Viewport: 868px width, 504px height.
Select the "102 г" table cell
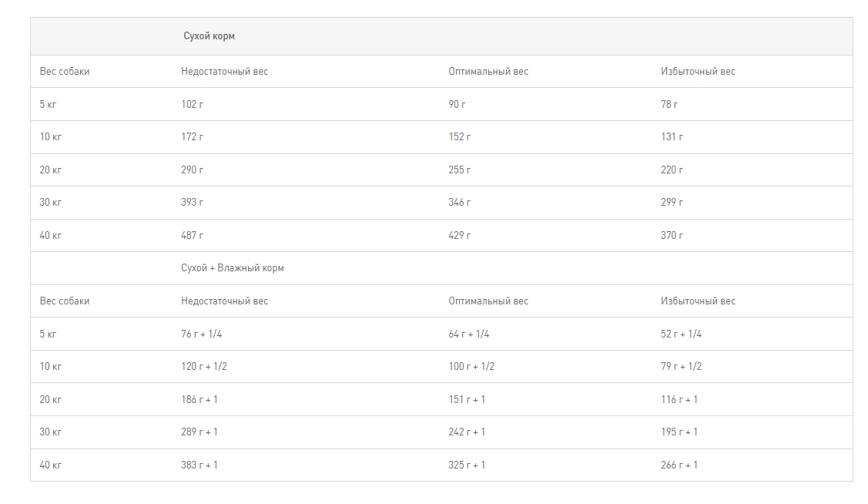193,104
